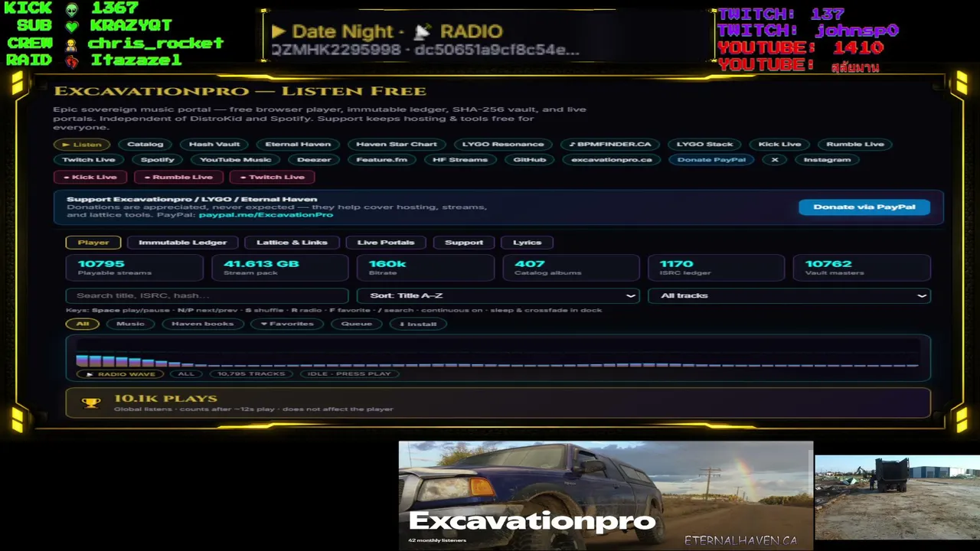The image size is (980, 551).
Task: Open the Lattice & Links tab
Action: tap(292, 243)
